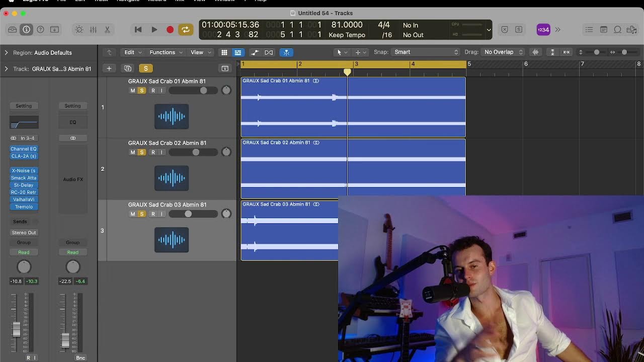This screenshot has width=644, height=362.
Task: Expand the LCD display mode chevron
Action: coord(489,30)
